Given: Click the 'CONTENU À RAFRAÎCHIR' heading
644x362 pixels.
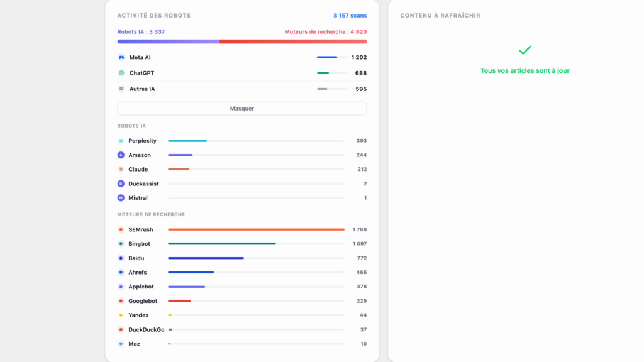Looking at the screenshot, I should tap(440, 16).
